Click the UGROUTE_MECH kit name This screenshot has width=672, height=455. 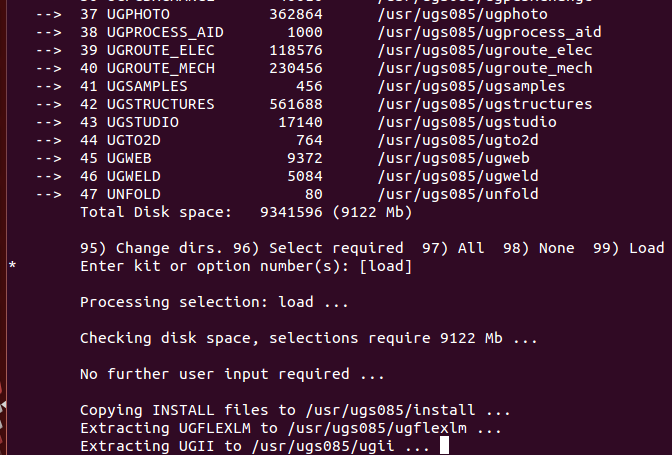161,69
